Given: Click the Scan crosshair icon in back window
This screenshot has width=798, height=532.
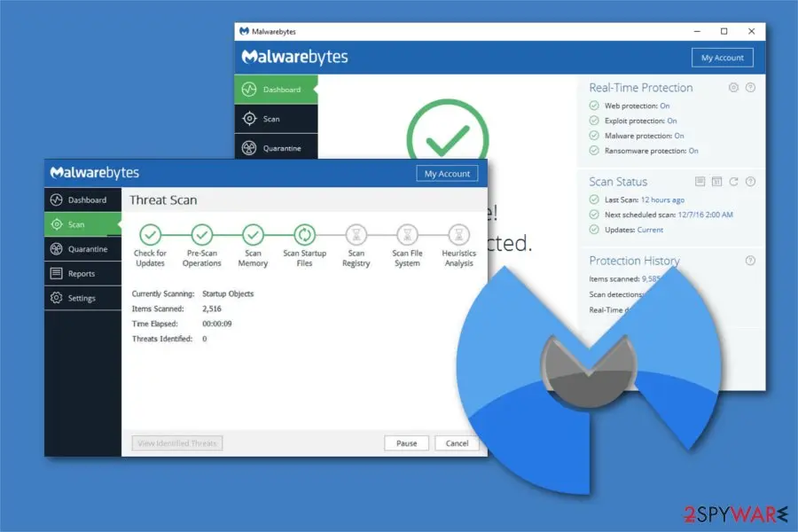Looking at the screenshot, I should click(x=249, y=119).
